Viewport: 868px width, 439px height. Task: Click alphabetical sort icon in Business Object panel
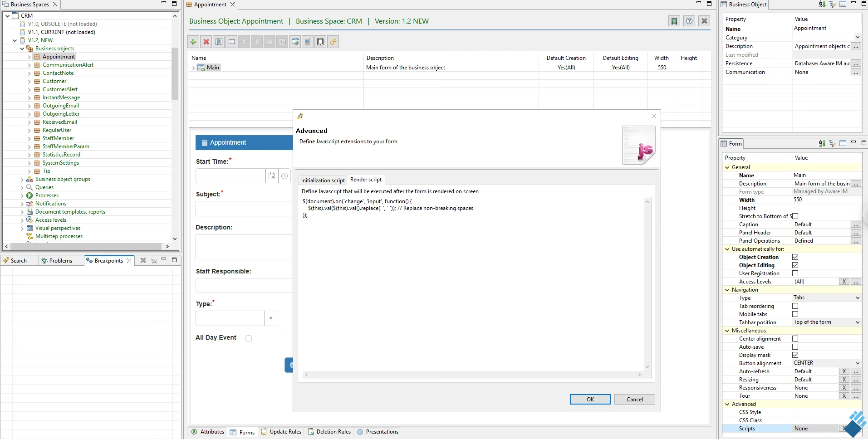822,4
